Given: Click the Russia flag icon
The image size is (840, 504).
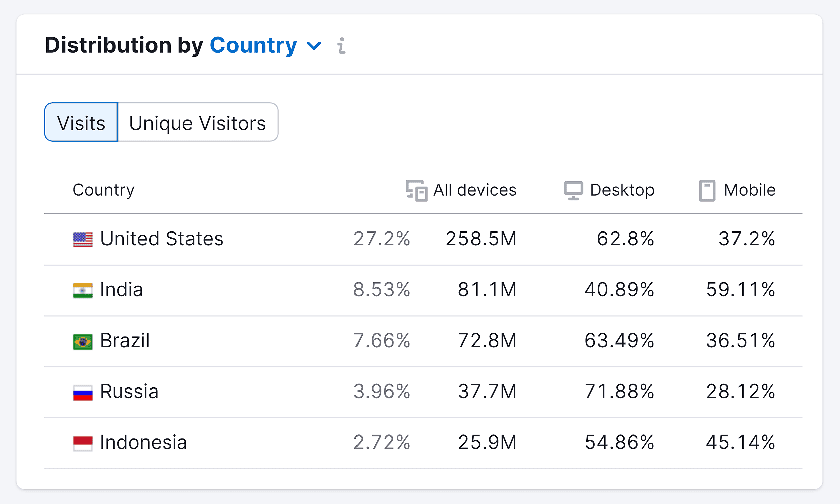Looking at the screenshot, I should 83,392.
